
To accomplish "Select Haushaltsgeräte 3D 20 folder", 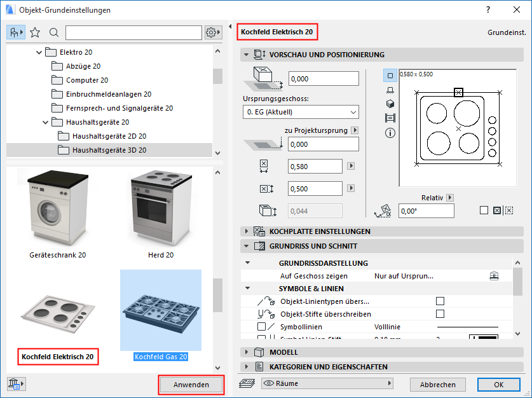I will pos(109,150).
